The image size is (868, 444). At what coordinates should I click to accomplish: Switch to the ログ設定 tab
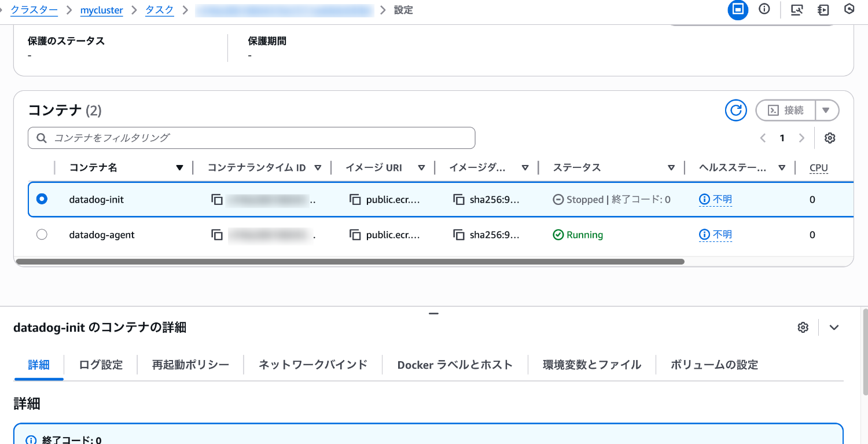coord(102,365)
